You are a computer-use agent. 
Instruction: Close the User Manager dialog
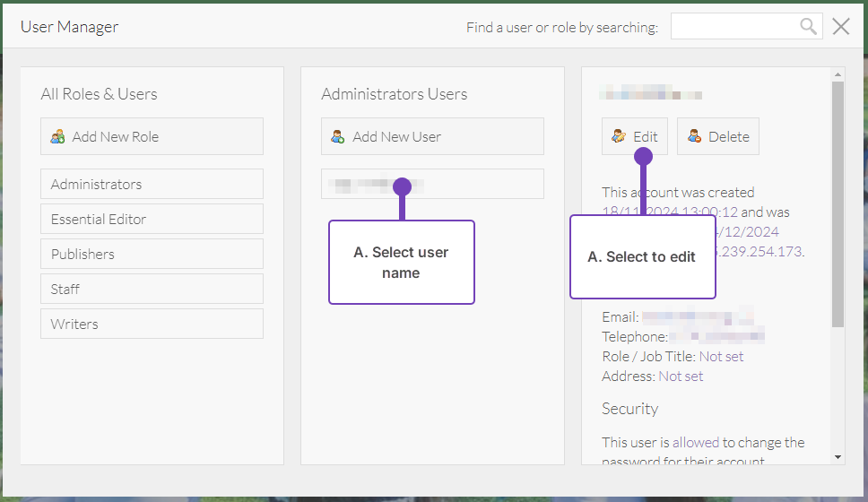840,27
